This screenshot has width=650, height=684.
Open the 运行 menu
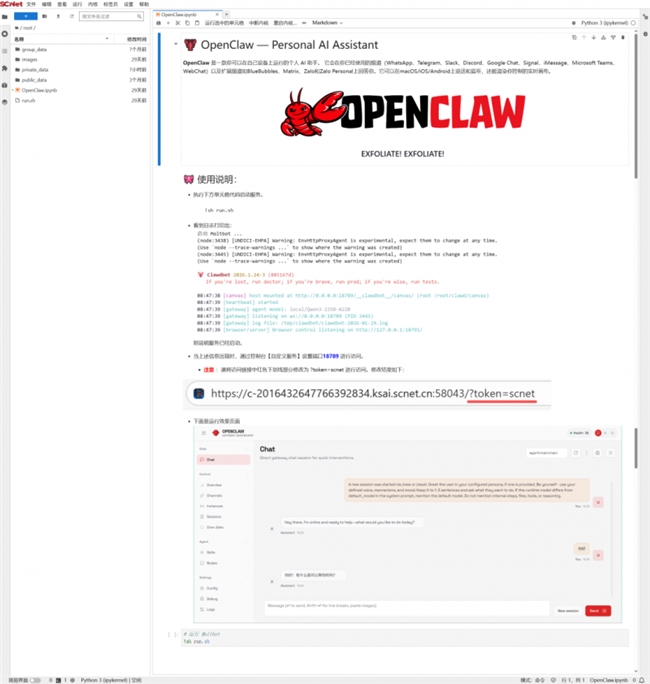point(77,4)
